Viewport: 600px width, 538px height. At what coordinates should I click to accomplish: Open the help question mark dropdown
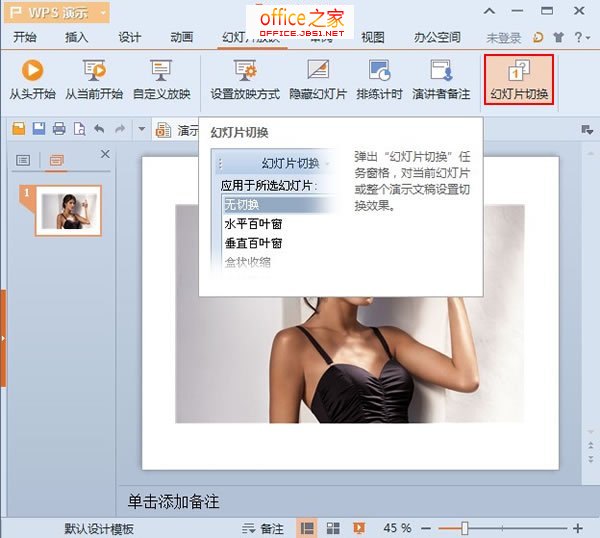[x=582, y=37]
